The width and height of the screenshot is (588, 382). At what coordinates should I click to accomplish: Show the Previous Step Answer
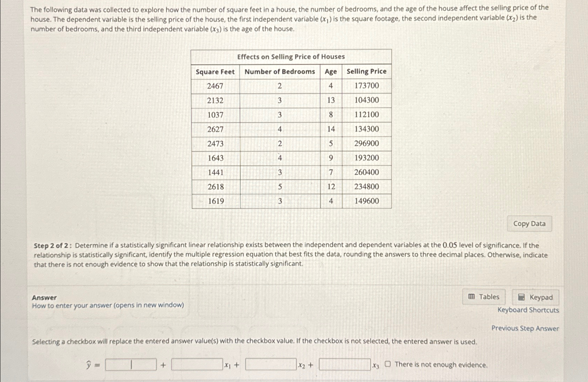coord(525,328)
